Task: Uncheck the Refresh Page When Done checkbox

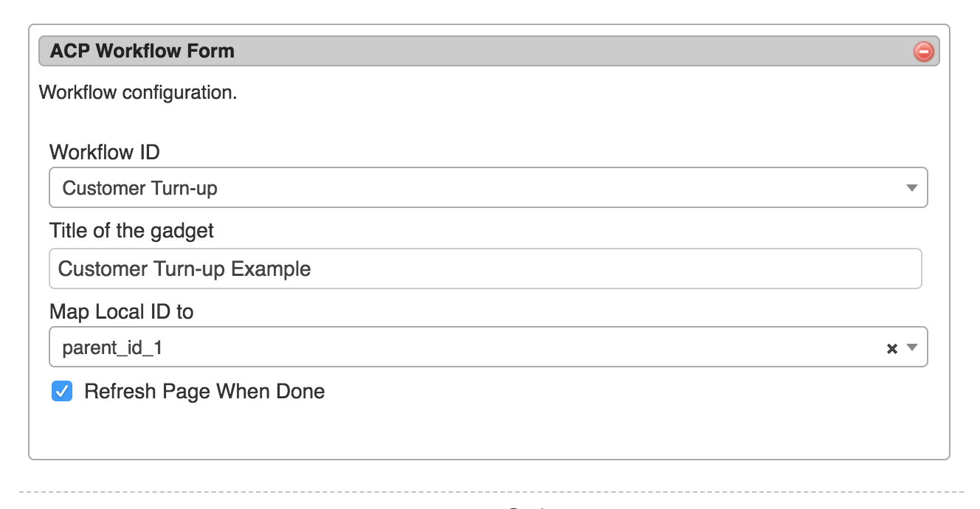Action: [62, 391]
